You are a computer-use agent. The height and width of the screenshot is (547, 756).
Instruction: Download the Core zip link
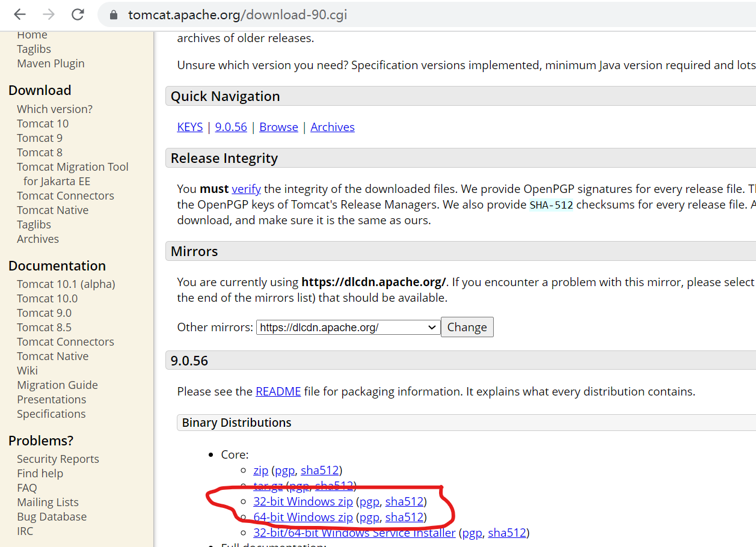coord(261,470)
